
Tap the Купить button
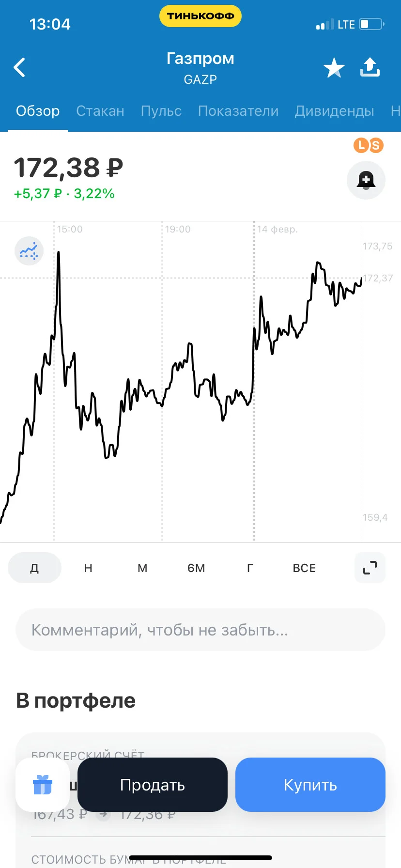[x=310, y=785]
